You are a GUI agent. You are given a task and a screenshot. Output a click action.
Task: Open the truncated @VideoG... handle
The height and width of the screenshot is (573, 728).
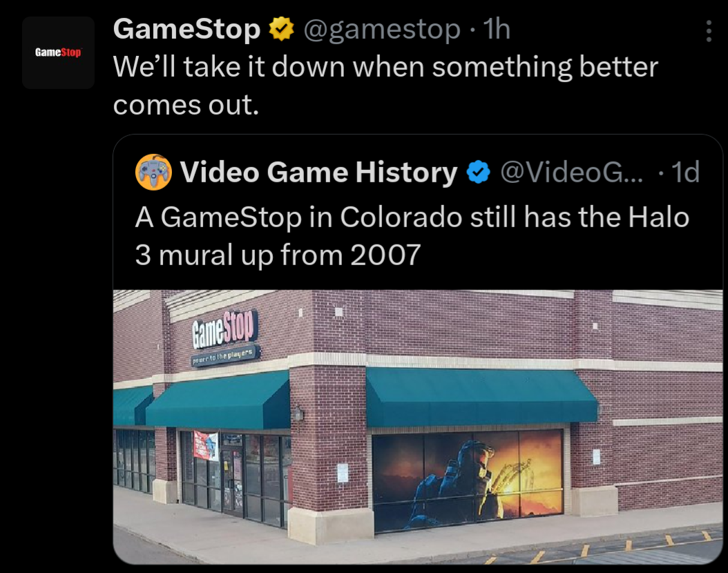(572, 172)
